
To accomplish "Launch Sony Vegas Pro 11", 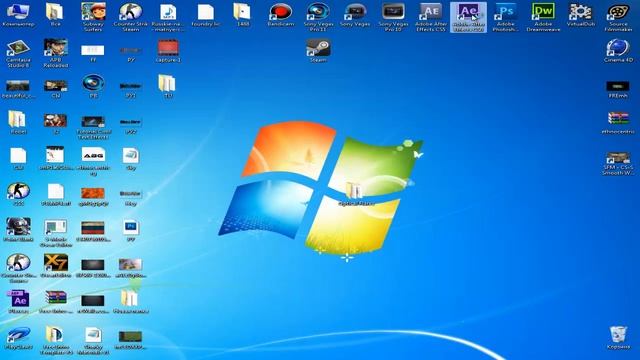I will pyautogui.click(x=318, y=17).
